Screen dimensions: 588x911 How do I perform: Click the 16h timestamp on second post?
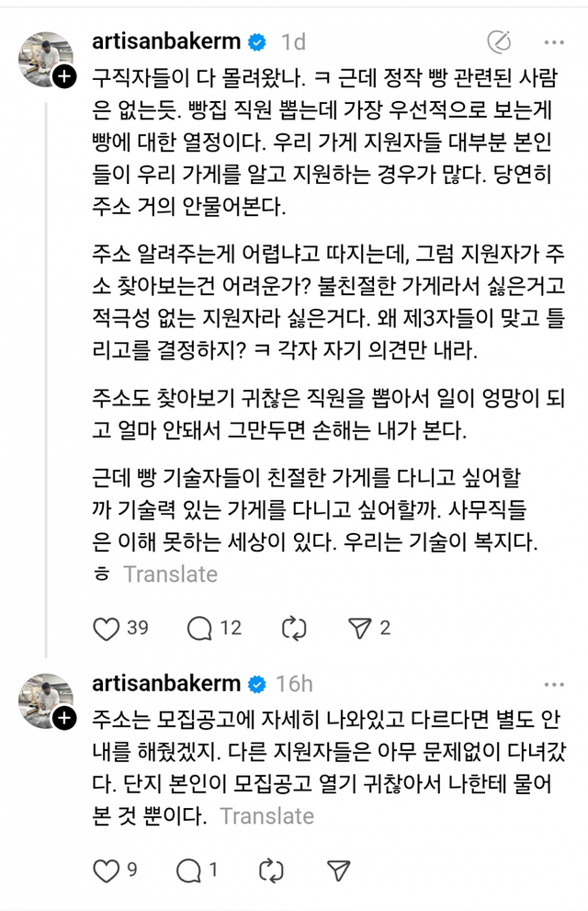[x=294, y=684]
